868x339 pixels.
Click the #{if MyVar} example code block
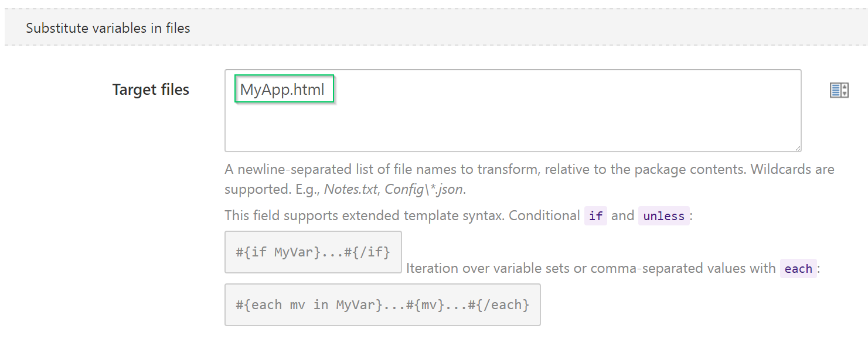312,252
